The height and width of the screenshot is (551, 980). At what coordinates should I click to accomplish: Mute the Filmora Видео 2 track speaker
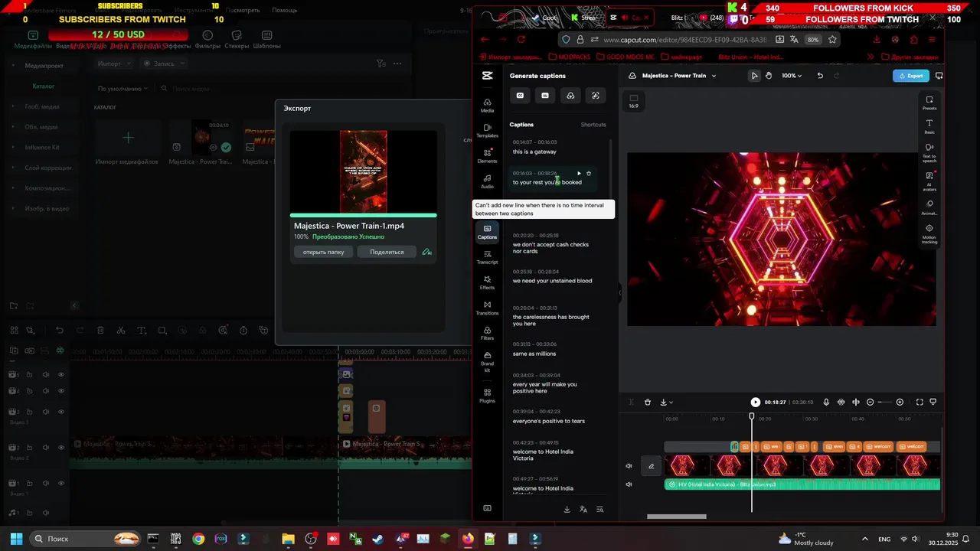pos(45,448)
